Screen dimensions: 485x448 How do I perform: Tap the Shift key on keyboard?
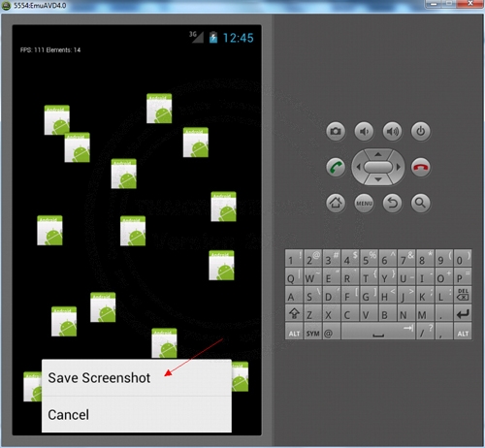[294, 313]
